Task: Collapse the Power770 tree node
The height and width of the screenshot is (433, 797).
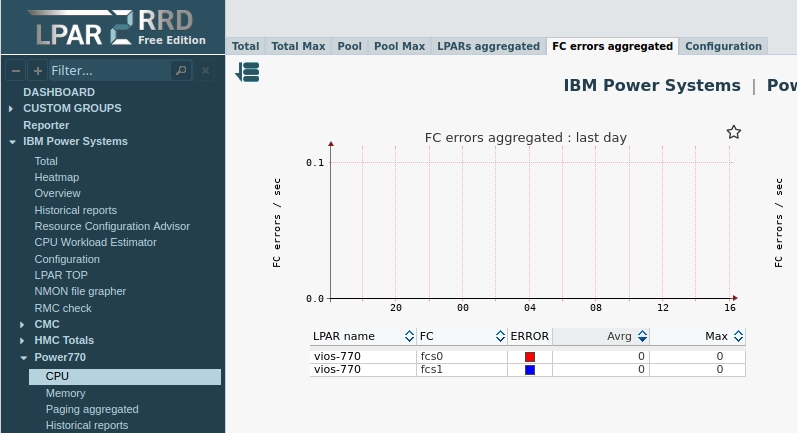Action: coord(23,358)
